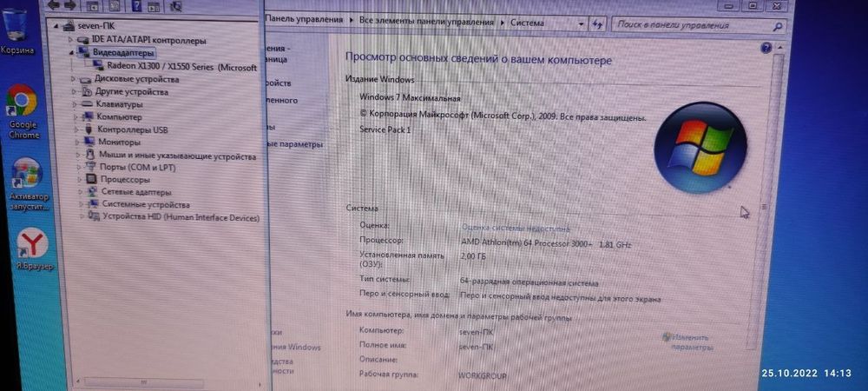
Task: Collapse the seven-ПК root node
Action: (56, 26)
